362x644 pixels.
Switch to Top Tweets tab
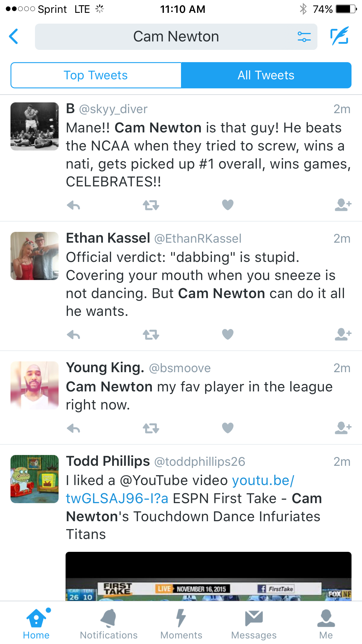(96, 75)
